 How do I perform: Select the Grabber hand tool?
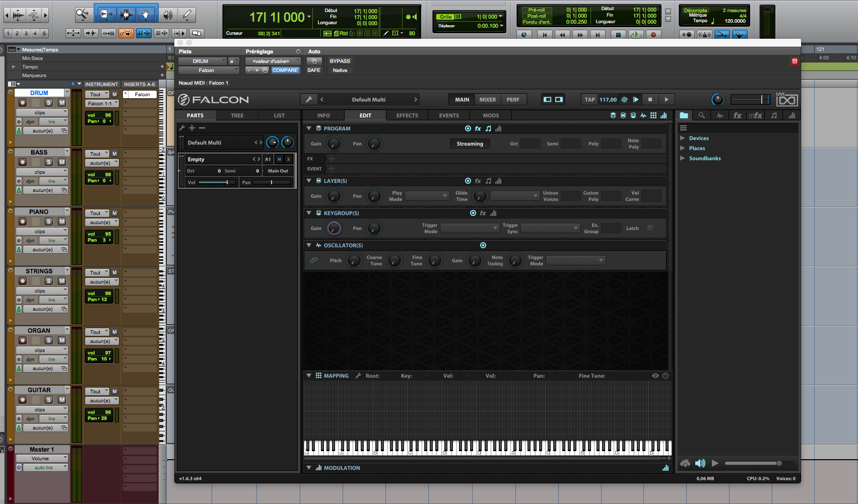[146, 15]
